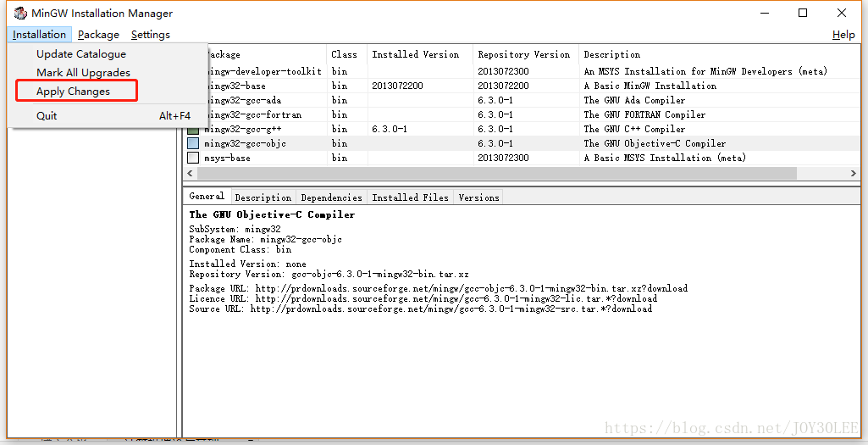Image resolution: width=868 pixels, height=445 pixels.
Task: Toggle the mingw32-gcc-objc package checkbox
Action: point(192,143)
